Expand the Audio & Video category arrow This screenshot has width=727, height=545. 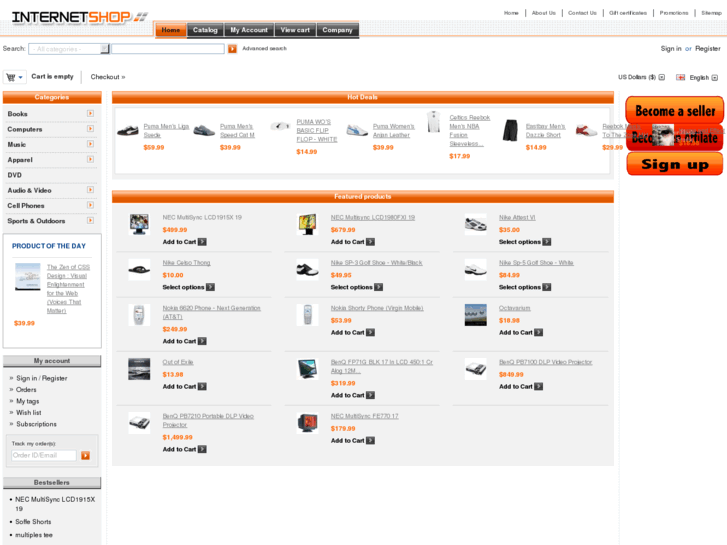[90, 190]
